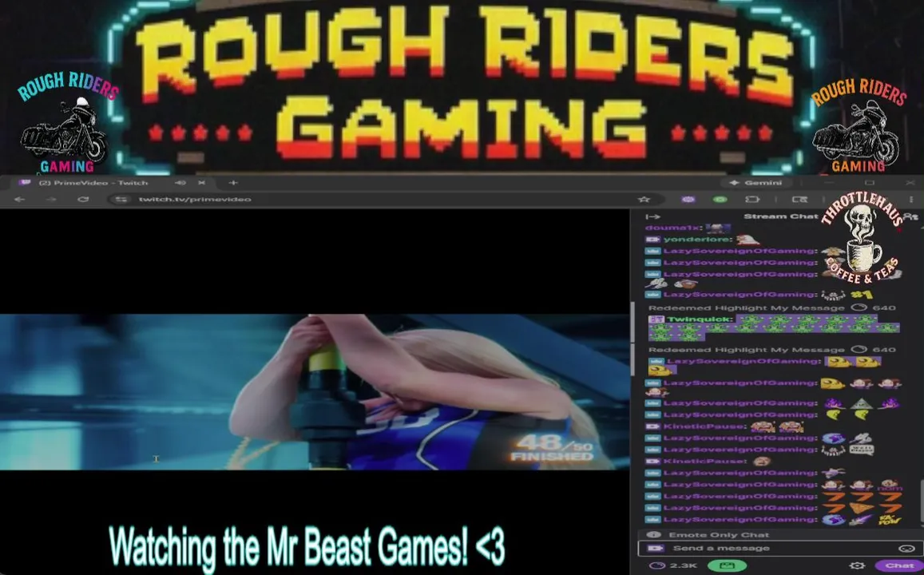The image size is (924, 575).
Task: Open the channel points 2.3K balance
Action: click(673, 565)
